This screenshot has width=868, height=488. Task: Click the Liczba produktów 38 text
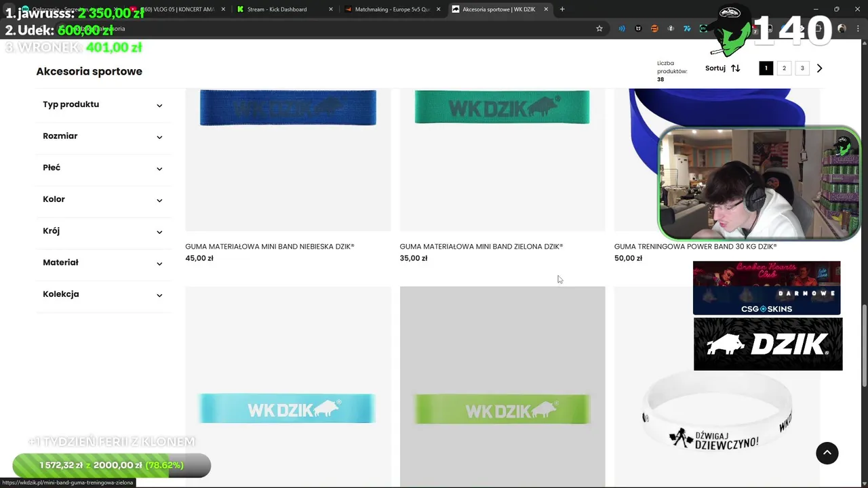click(672, 71)
